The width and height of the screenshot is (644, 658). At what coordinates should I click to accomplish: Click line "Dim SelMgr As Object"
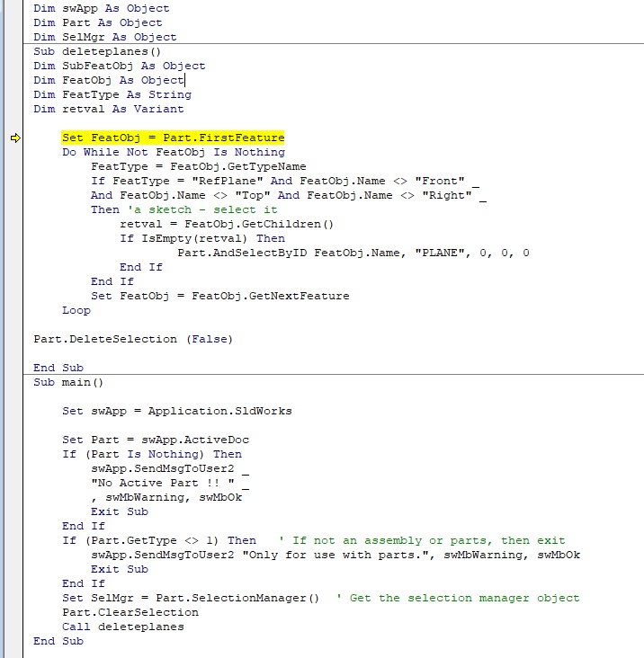click(x=105, y=37)
